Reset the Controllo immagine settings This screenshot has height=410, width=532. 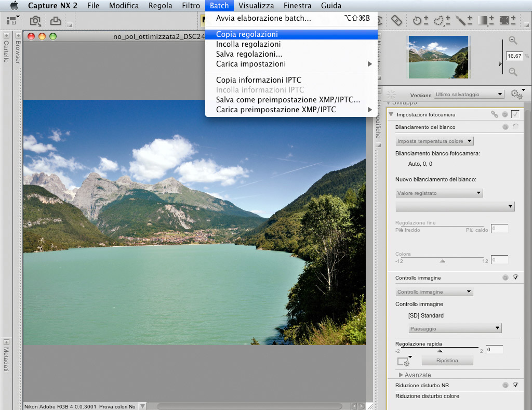tap(505, 277)
